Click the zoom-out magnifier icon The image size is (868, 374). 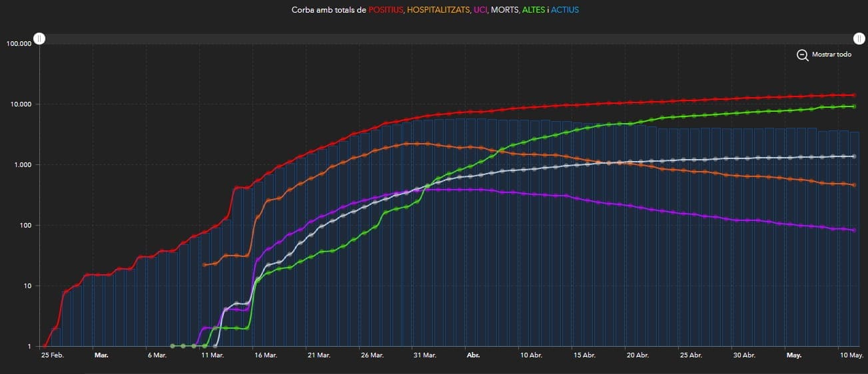(803, 55)
